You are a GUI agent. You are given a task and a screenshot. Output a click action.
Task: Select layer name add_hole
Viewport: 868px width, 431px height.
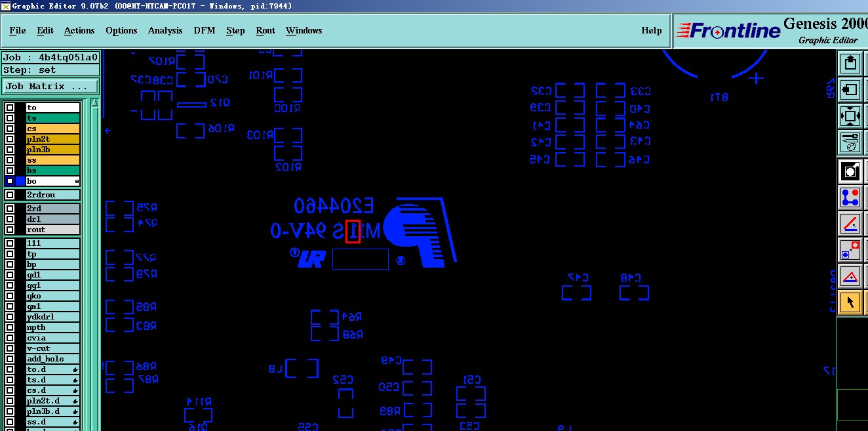click(52, 359)
